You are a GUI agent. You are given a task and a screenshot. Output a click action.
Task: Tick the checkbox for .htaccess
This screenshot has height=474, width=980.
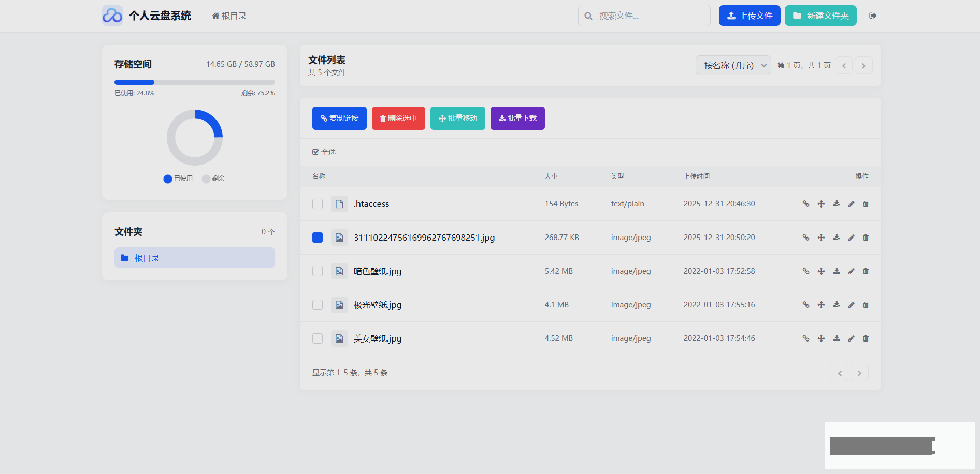(318, 204)
